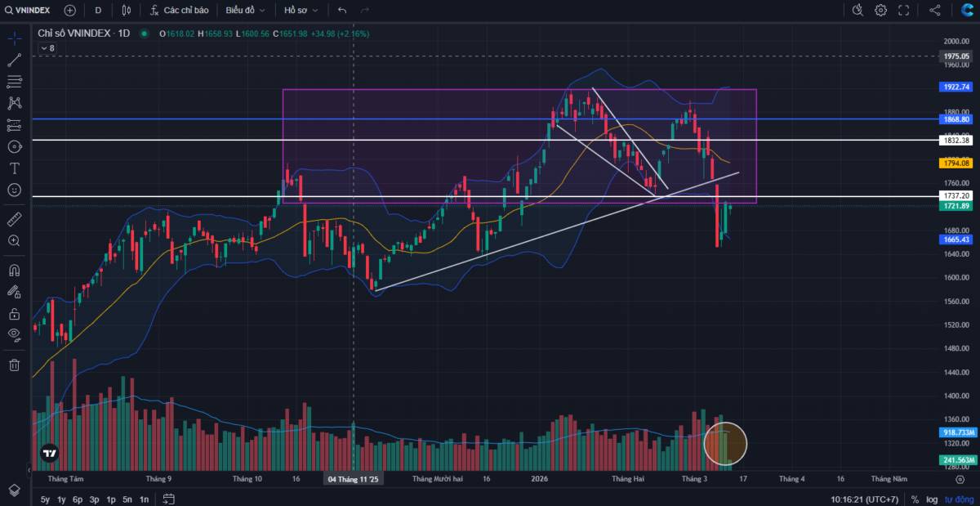Click the 1737.20 price line label

pos(955,196)
